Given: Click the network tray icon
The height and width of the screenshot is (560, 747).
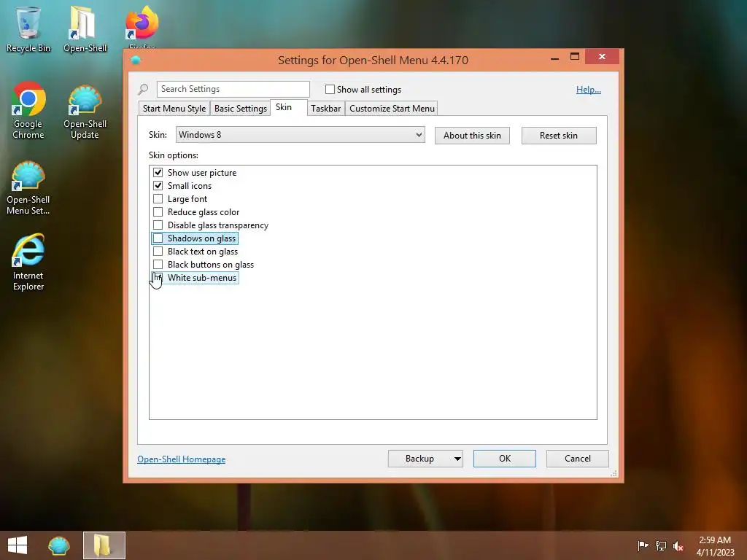Looking at the screenshot, I should pos(660,545).
